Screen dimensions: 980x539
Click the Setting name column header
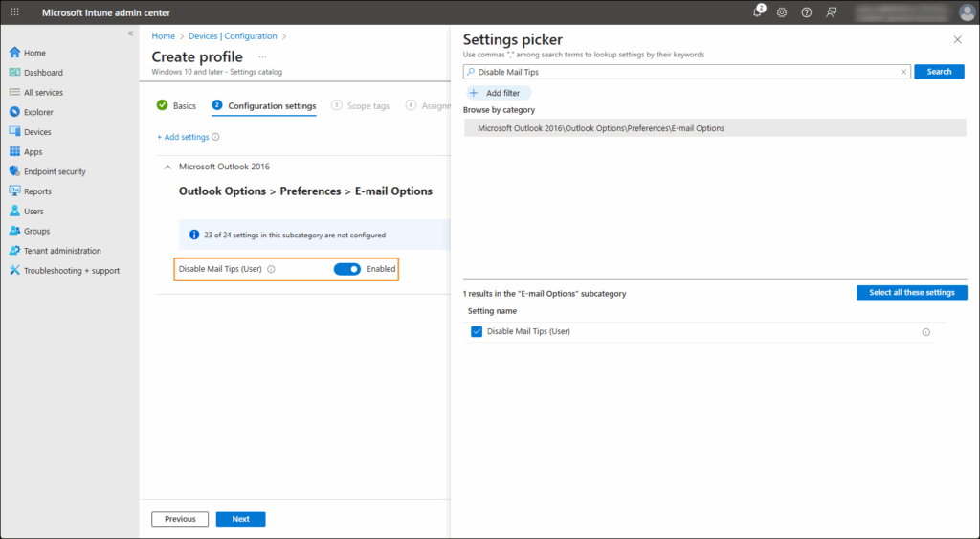pos(493,311)
